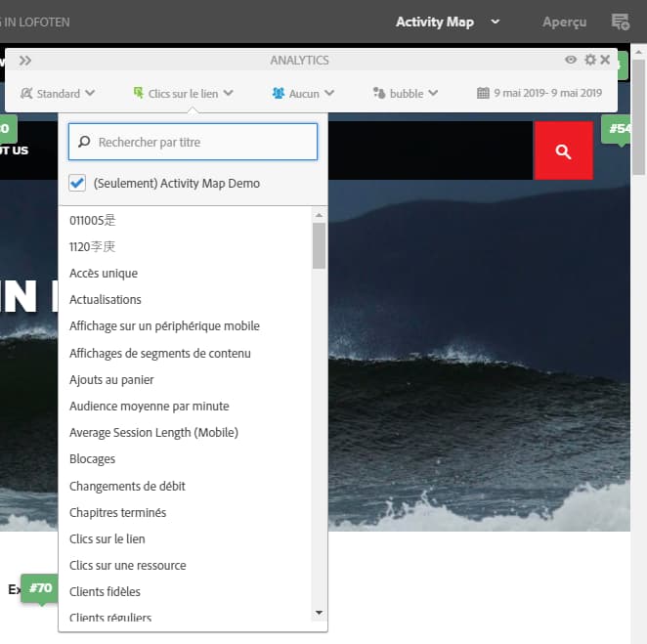Collapse the Analytics panel with double chevron
The height and width of the screenshot is (644, 647).
tap(25, 61)
